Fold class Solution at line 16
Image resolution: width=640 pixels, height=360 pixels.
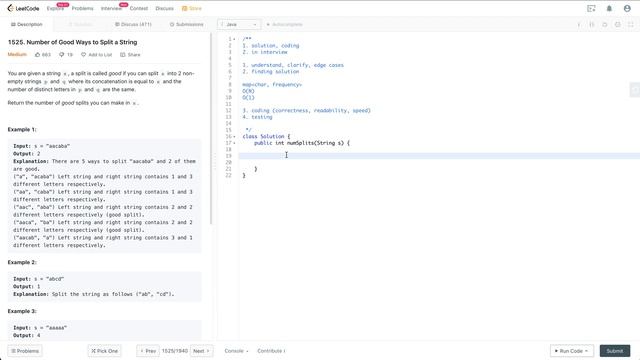(234, 136)
